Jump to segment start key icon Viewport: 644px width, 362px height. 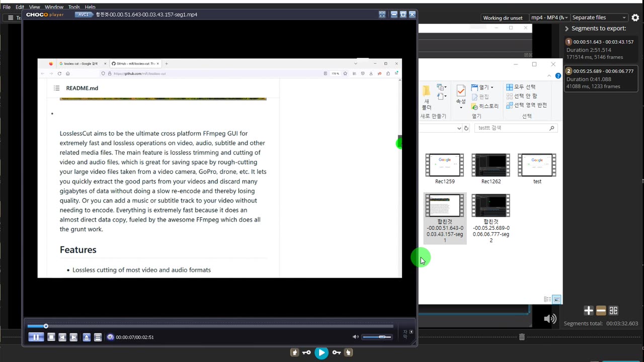point(306,352)
